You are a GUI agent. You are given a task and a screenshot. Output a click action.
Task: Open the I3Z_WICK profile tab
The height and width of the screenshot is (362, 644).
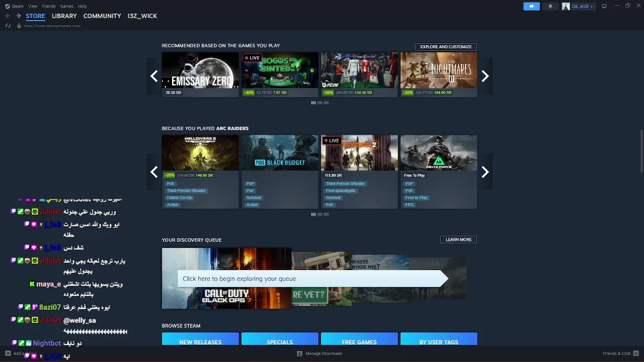click(x=142, y=16)
